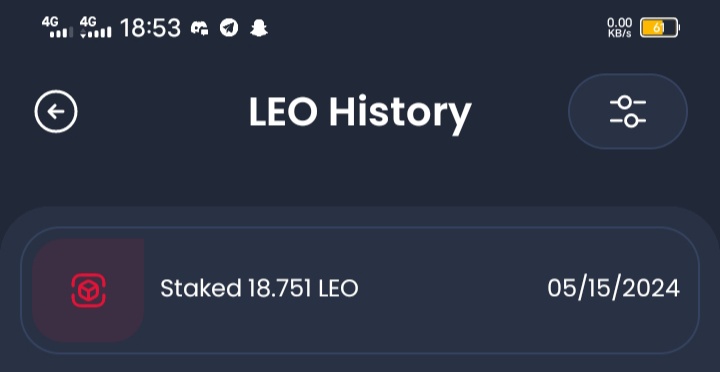Viewport: 720px width, 372px height.
Task: Tap the Snapchat ghost notification icon
Action: [x=259, y=28]
